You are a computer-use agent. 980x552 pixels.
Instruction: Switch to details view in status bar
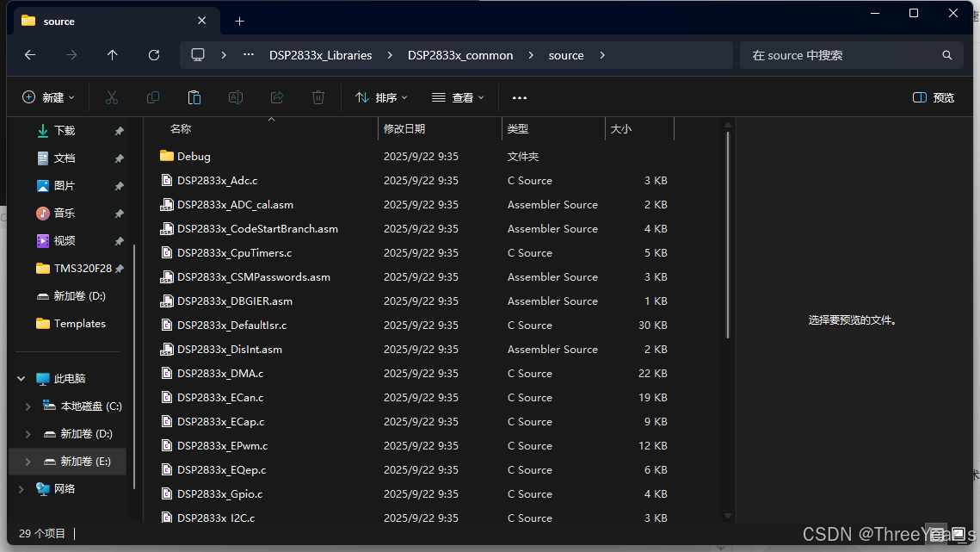[937, 534]
